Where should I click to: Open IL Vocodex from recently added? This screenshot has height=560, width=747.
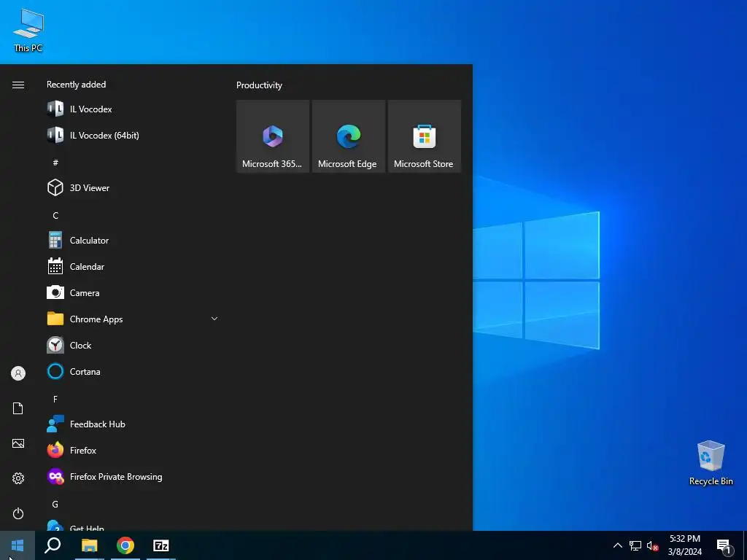133,109
